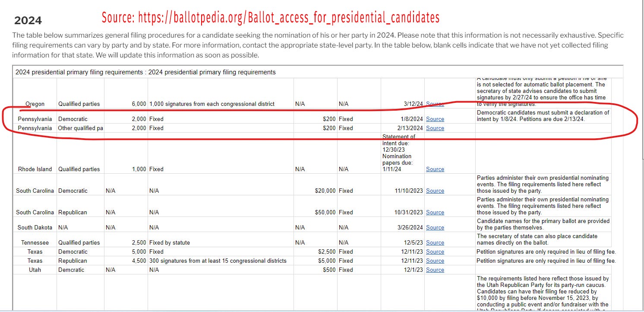This screenshot has height=312, width=644.
Task: Click '1,000 signatures from each congressional district'
Action: click(212, 104)
